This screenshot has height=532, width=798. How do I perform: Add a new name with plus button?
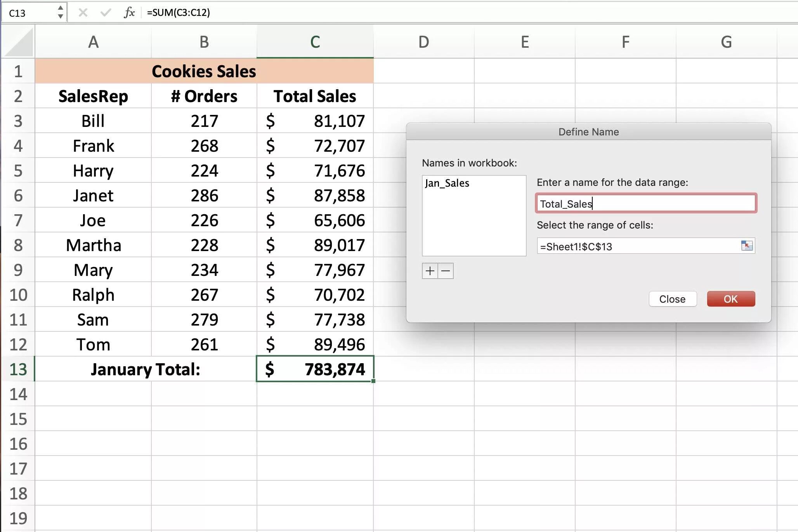[430, 271]
